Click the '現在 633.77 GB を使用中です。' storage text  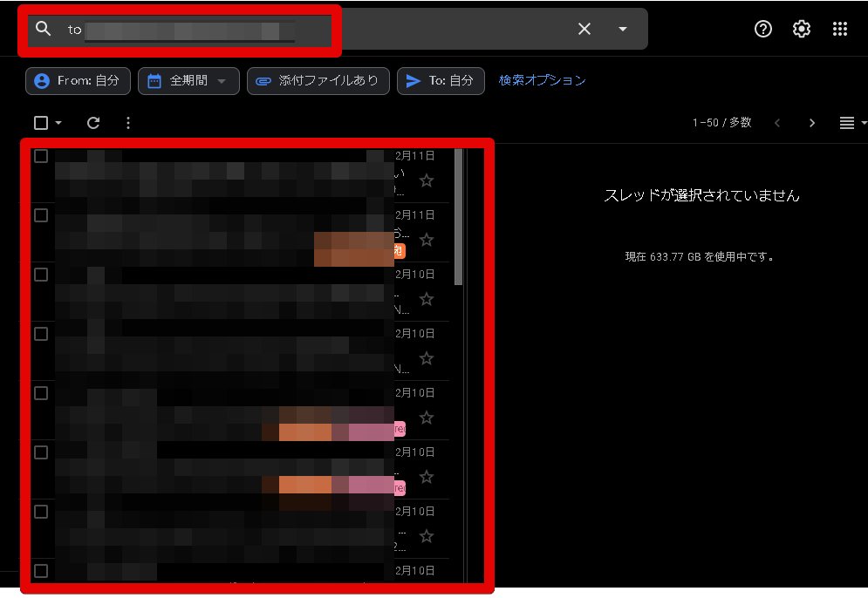click(699, 256)
